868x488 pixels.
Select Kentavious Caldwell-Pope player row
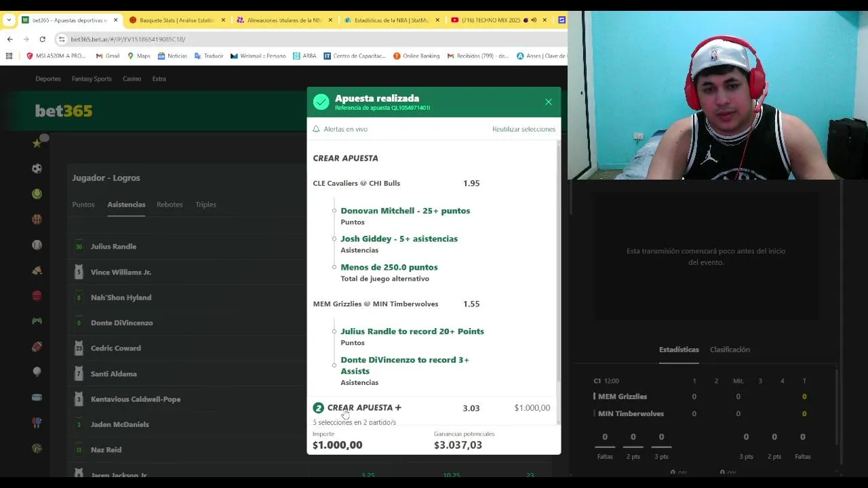coord(187,399)
